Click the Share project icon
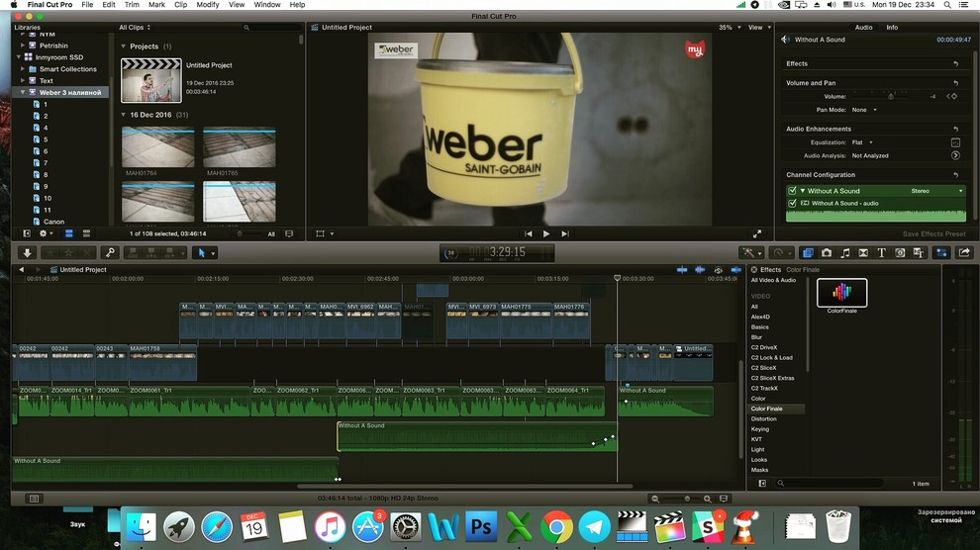This screenshot has width=980, height=550. coord(965,253)
